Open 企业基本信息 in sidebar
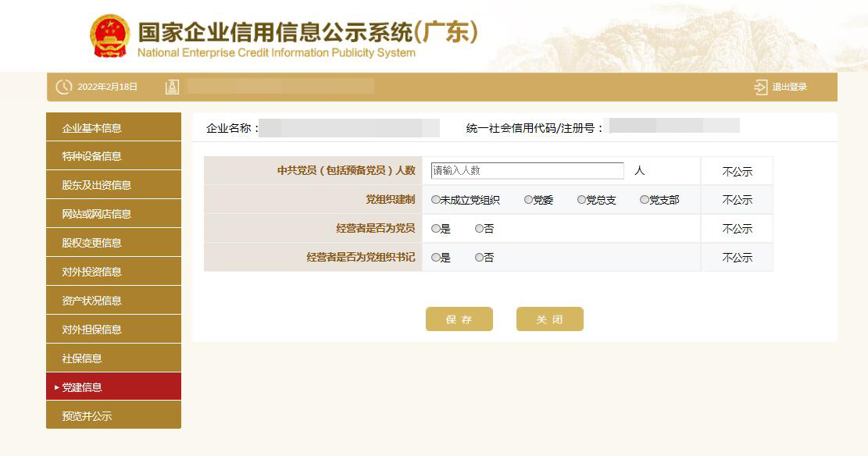868x456 pixels. pos(113,127)
